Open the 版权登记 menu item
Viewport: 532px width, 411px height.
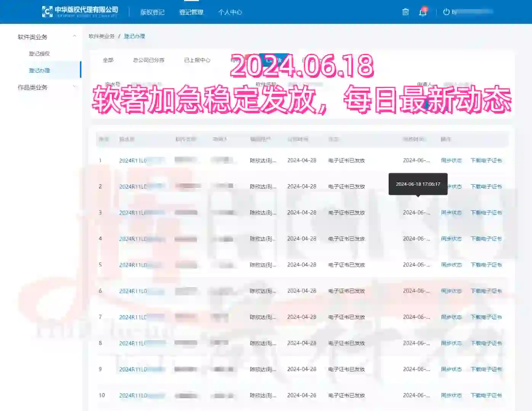point(152,12)
